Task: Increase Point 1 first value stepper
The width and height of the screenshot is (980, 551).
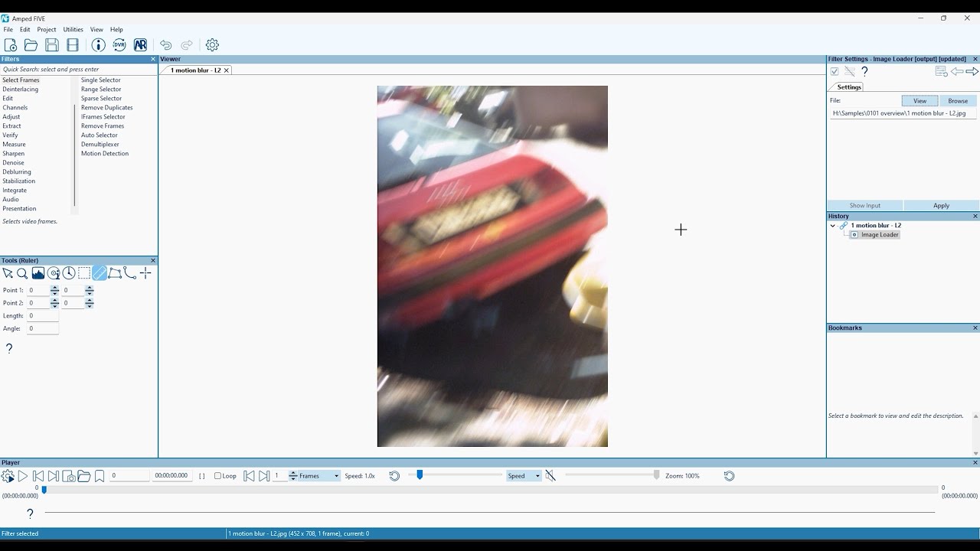Action: pyautogui.click(x=54, y=288)
